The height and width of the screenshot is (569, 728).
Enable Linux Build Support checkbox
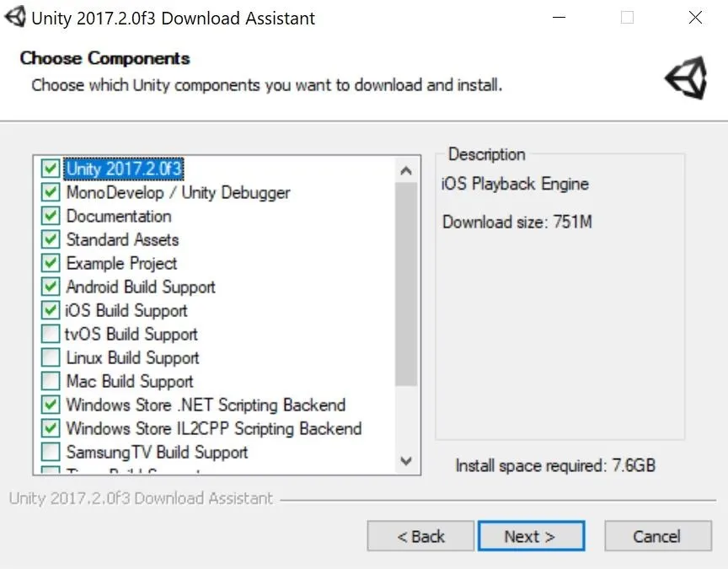coord(51,357)
